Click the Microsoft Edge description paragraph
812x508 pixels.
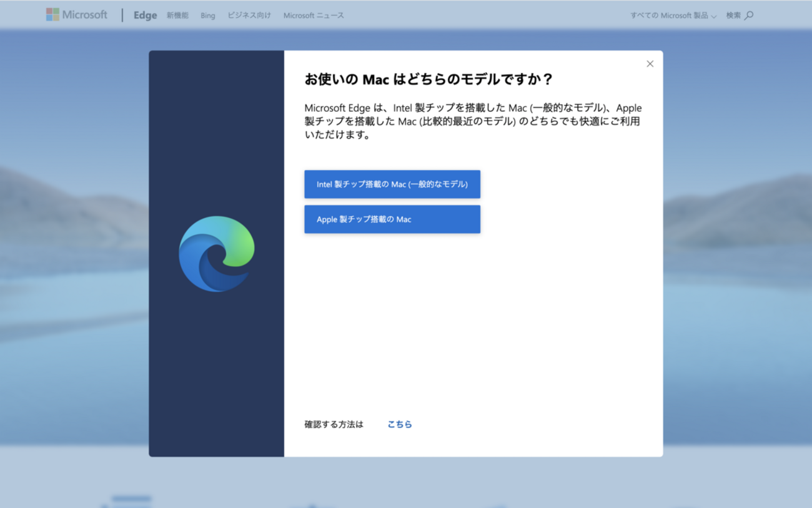(x=472, y=121)
